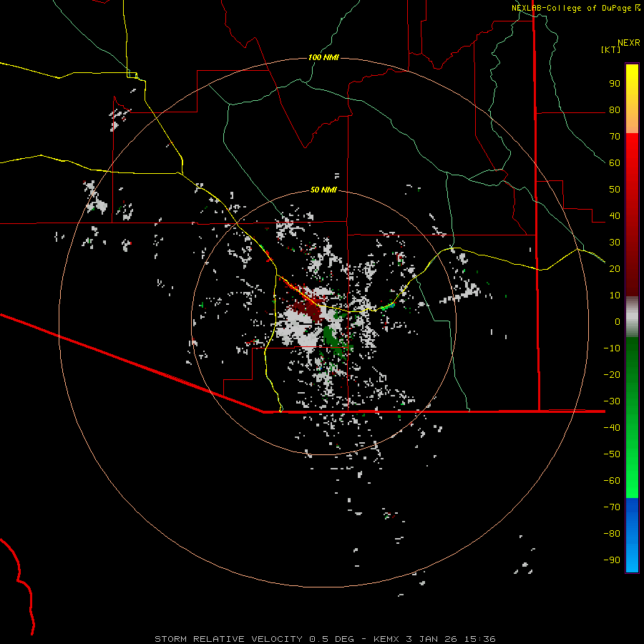The width and height of the screenshot is (644, 644).
Task: Click the [KT] units label
Action: point(611,49)
